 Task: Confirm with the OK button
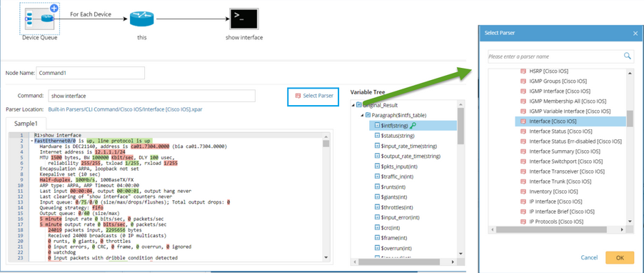[x=620, y=258]
